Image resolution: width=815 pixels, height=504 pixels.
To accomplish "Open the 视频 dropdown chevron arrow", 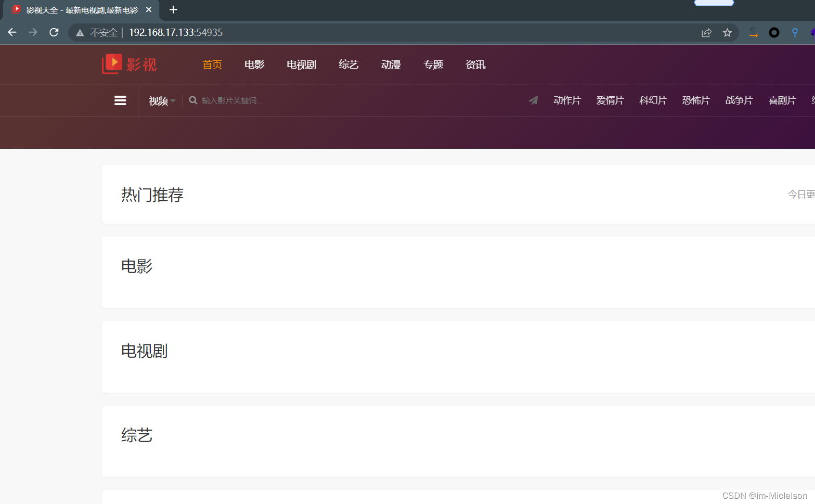I will click(x=172, y=101).
